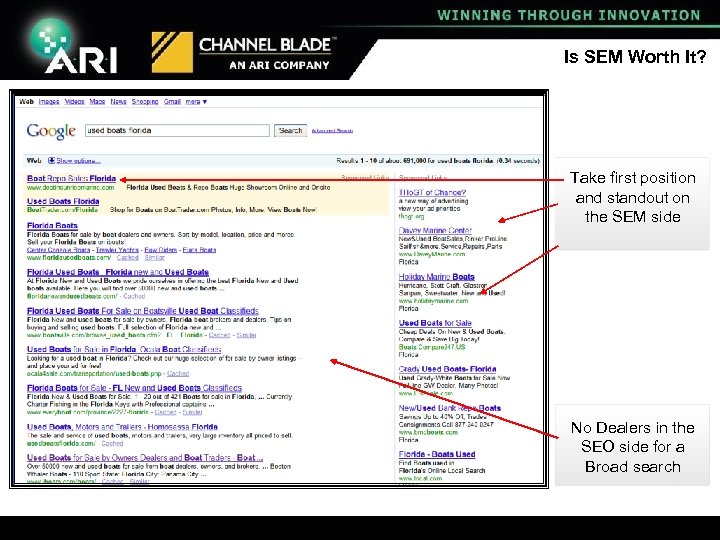Image resolution: width=720 pixels, height=540 pixels.
Task: Open the Gmail link in Google nav
Action: 172,101
